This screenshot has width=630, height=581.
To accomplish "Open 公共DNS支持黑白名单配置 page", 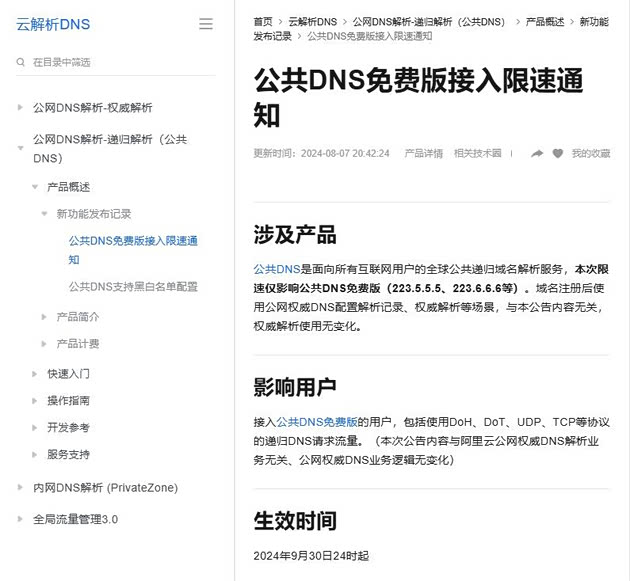I will [x=133, y=287].
